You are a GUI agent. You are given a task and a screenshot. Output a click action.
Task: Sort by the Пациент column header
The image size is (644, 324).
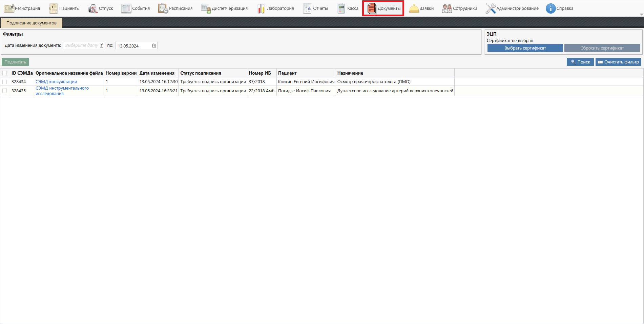pyautogui.click(x=287, y=73)
